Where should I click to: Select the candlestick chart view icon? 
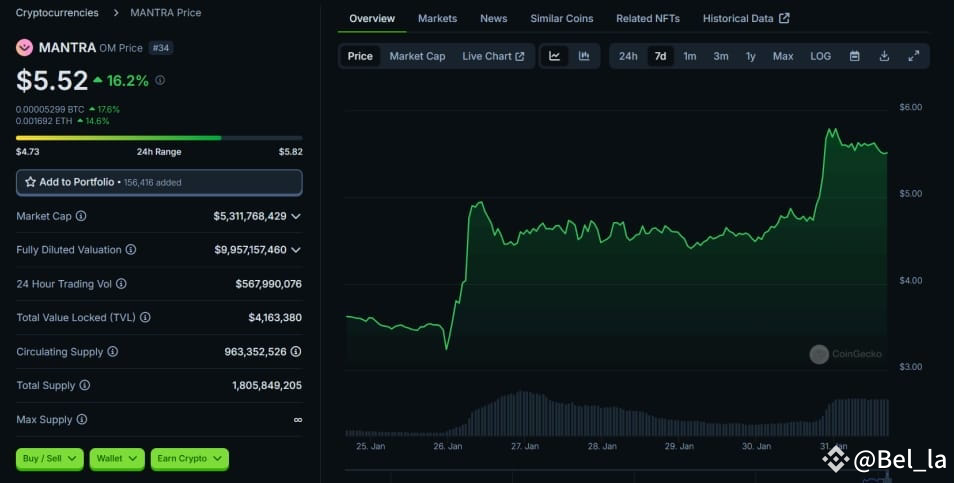click(x=584, y=56)
